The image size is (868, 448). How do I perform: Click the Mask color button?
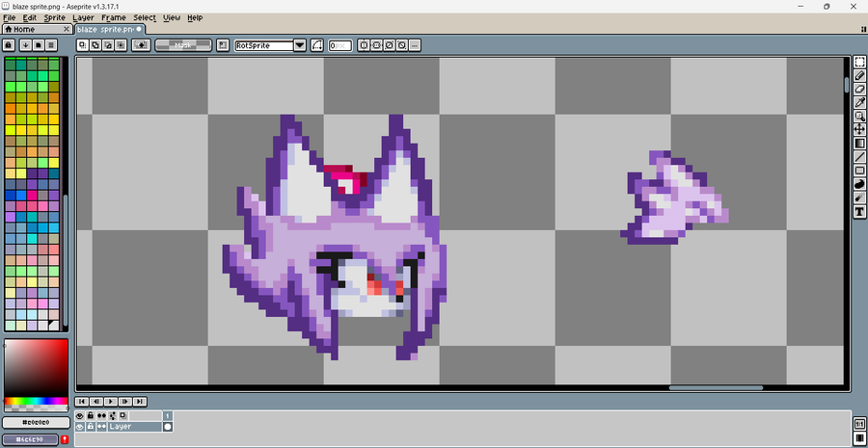(x=183, y=45)
